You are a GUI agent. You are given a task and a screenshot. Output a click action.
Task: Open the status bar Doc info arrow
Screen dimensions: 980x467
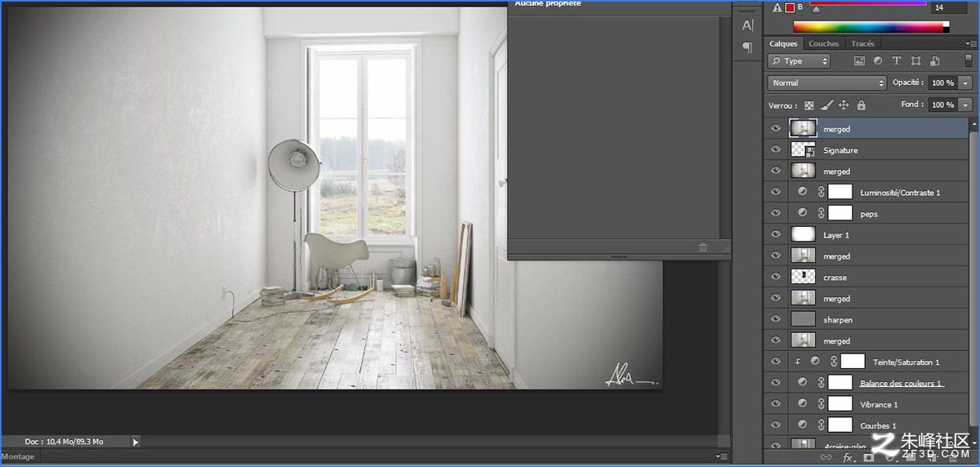136,442
